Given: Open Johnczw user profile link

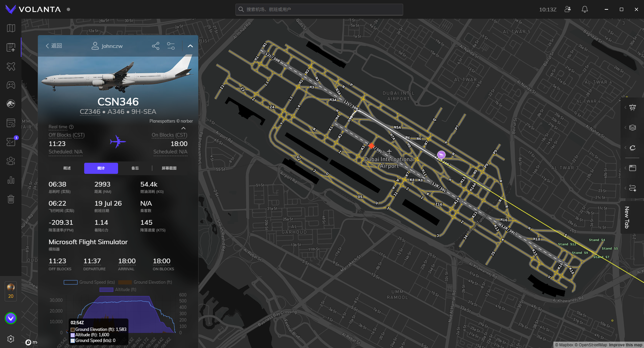Looking at the screenshot, I should coord(107,46).
